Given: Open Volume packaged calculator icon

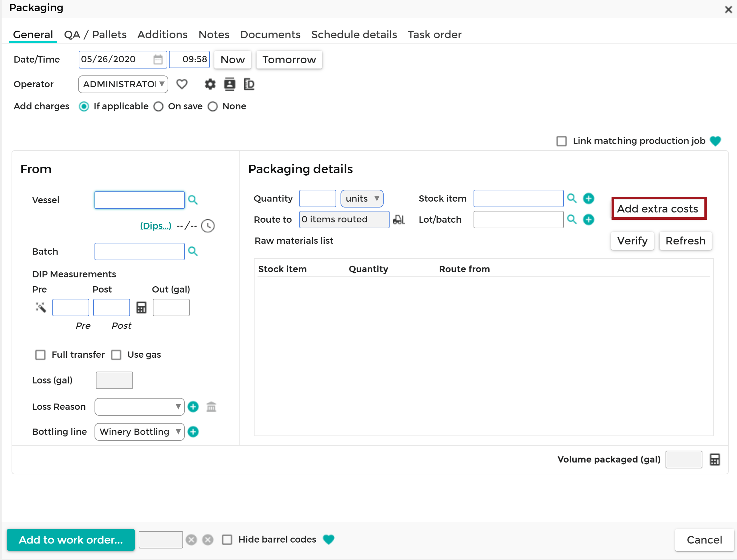Looking at the screenshot, I should 715,460.
